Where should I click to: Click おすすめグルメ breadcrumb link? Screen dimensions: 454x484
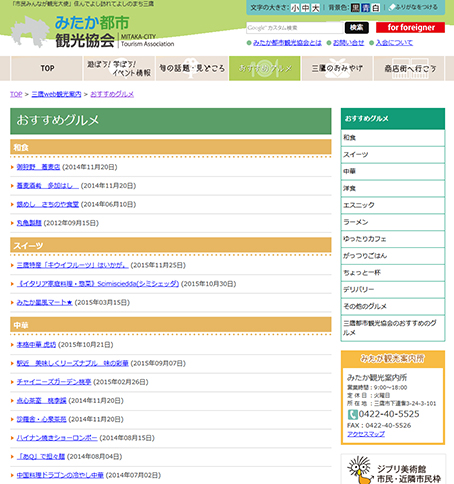pyautogui.click(x=112, y=94)
